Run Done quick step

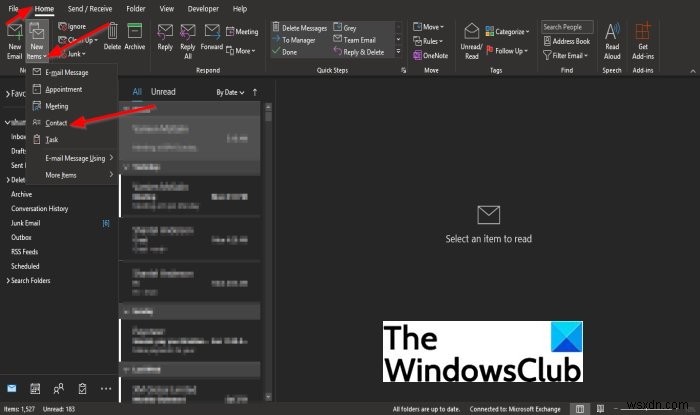point(285,52)
